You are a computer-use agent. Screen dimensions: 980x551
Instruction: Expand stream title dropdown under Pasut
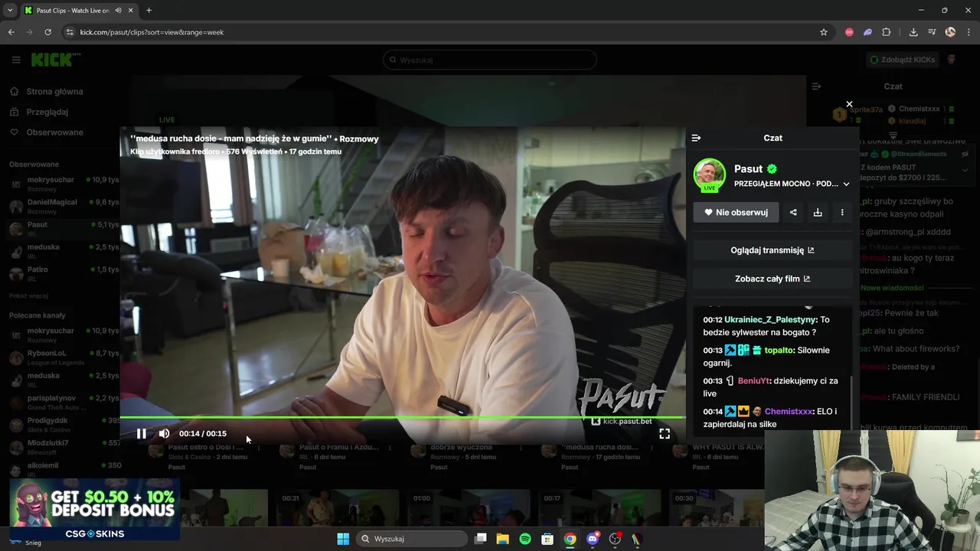coord(846,184)
